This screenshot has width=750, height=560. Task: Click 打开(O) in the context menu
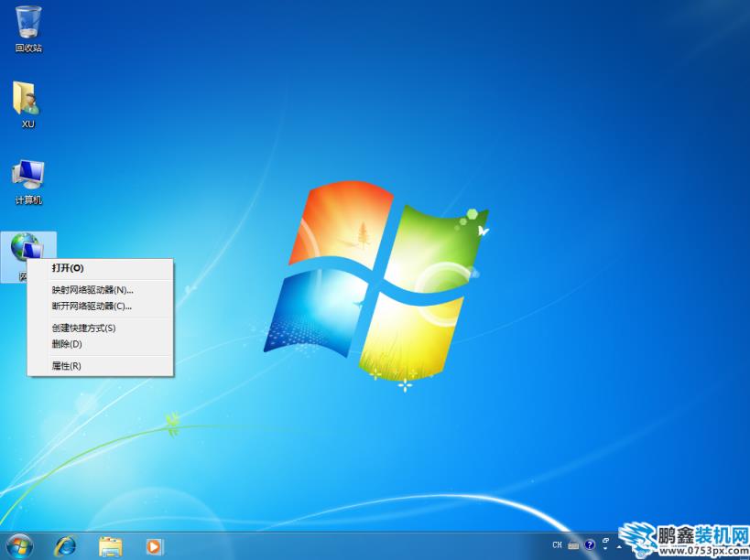[101, 268]
